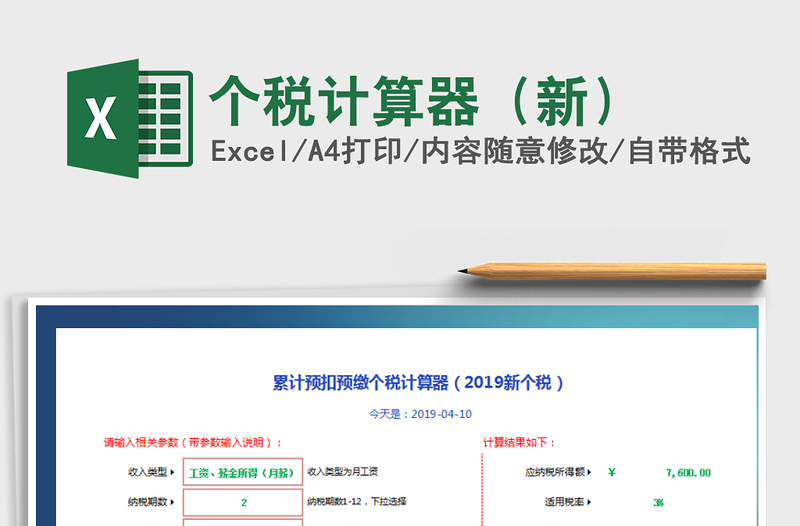The image size is (800, 526).
Task: Click the date text 今天是：2019-04-10
Action: point(420,414)
